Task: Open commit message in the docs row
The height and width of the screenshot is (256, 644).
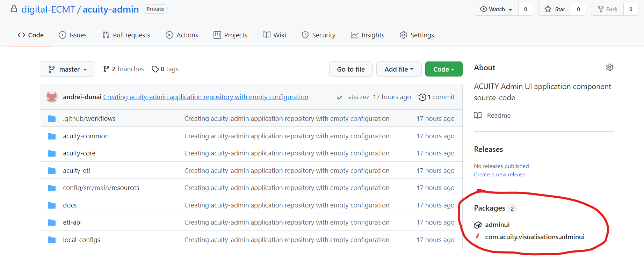Action: coord(287,205)
